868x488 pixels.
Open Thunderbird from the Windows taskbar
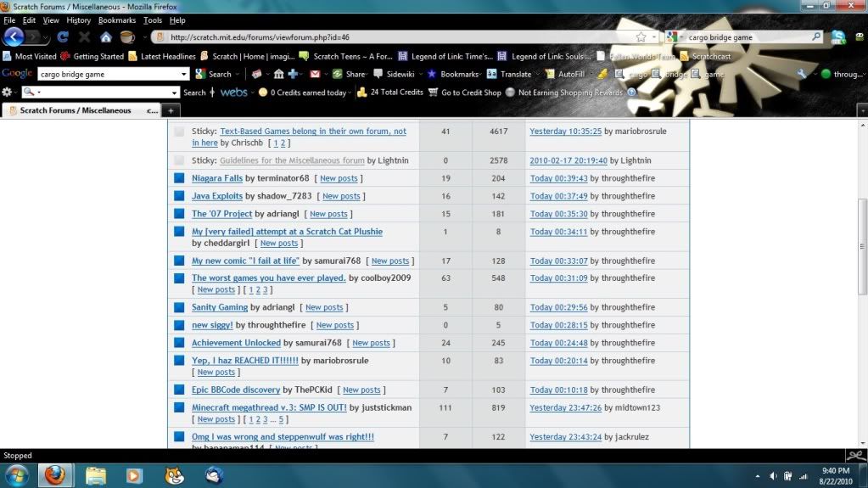click(x=214, y=475)
